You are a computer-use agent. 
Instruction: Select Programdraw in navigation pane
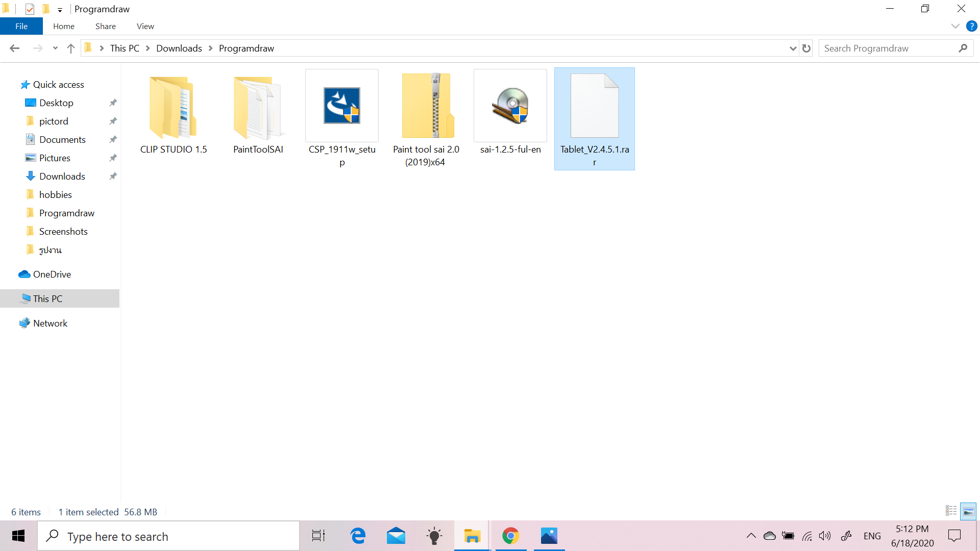[66, 213]
